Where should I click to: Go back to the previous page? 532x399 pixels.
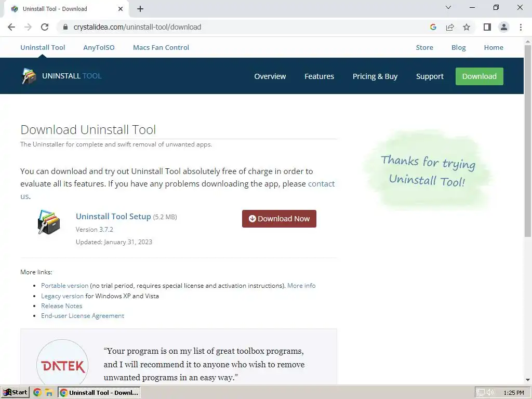click(x=11, y=27)
